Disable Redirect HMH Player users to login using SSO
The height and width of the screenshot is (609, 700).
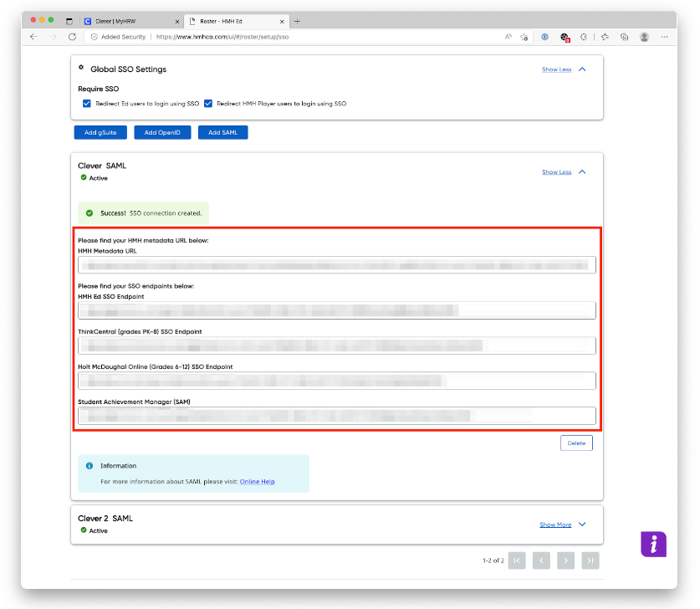coord(209,104)
